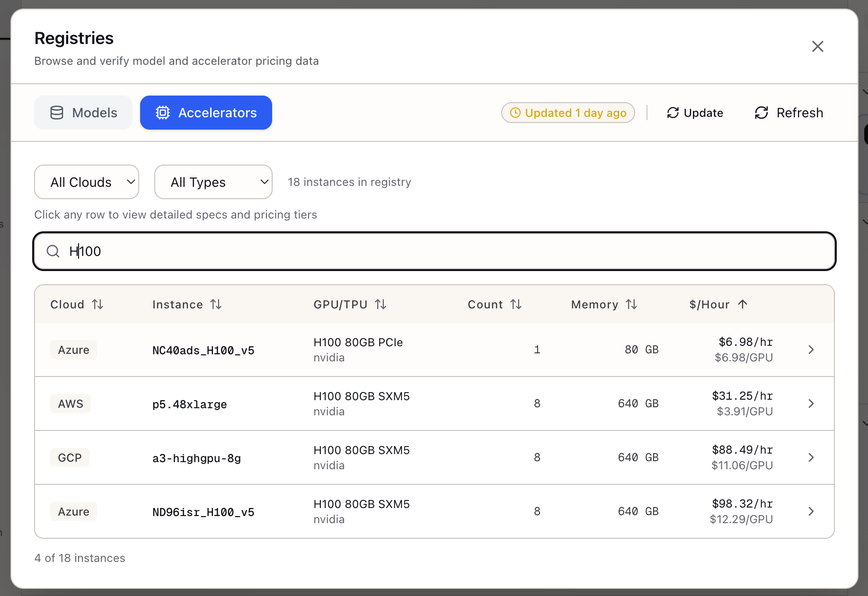Image resolution: width=868 pixels, height=596 pixels.
Task: Expand p5.48xlarge row details chevron
Action: (x=811, y=403)
